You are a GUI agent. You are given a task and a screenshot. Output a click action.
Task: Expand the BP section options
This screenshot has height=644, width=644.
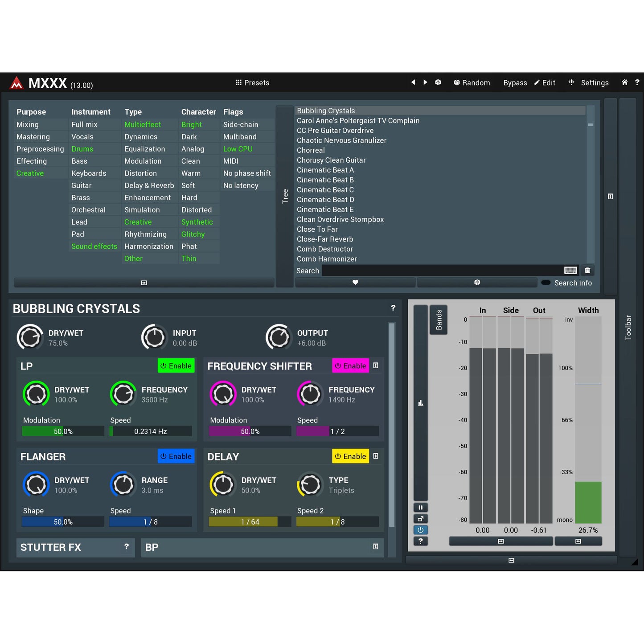point(376,547)
